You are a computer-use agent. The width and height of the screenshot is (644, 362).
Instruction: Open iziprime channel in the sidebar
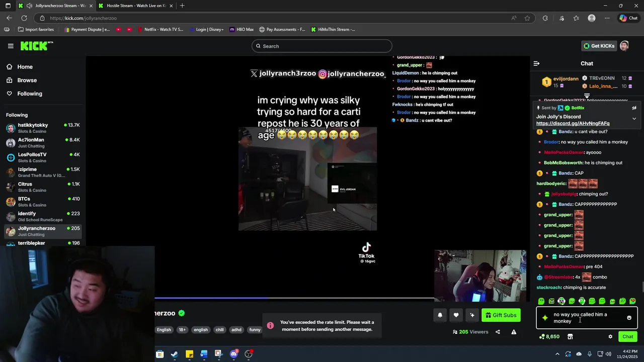point(43,172)
